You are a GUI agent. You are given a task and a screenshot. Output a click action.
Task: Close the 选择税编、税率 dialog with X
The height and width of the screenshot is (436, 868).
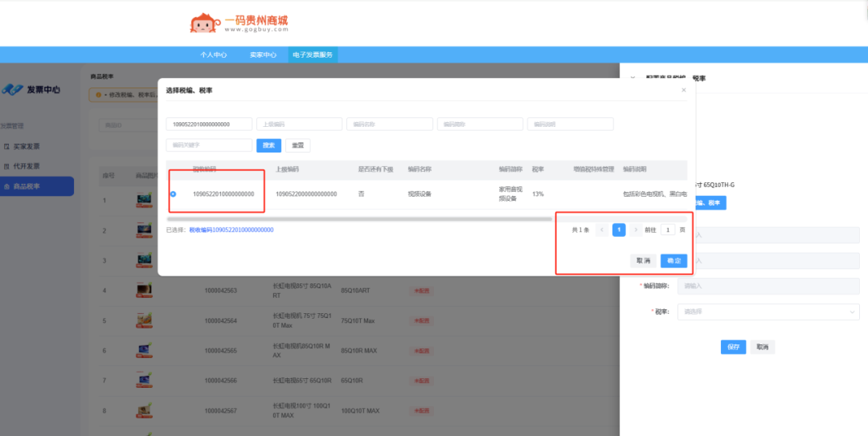coord(684,90)
